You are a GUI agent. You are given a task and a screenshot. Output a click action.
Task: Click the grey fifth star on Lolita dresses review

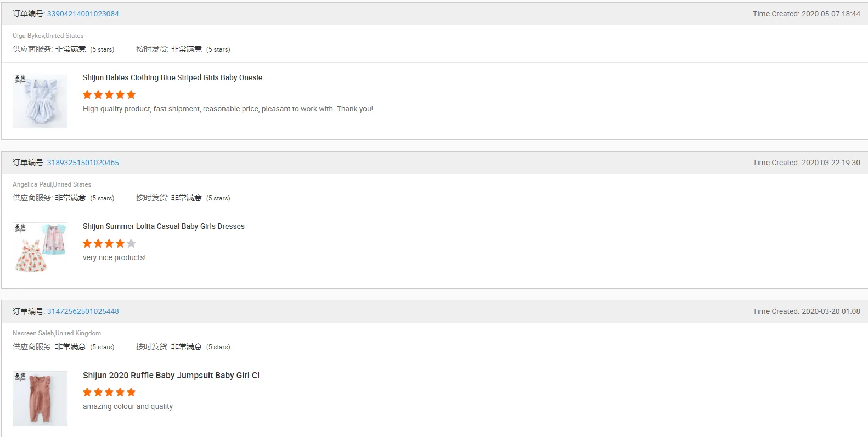(131, 243)
